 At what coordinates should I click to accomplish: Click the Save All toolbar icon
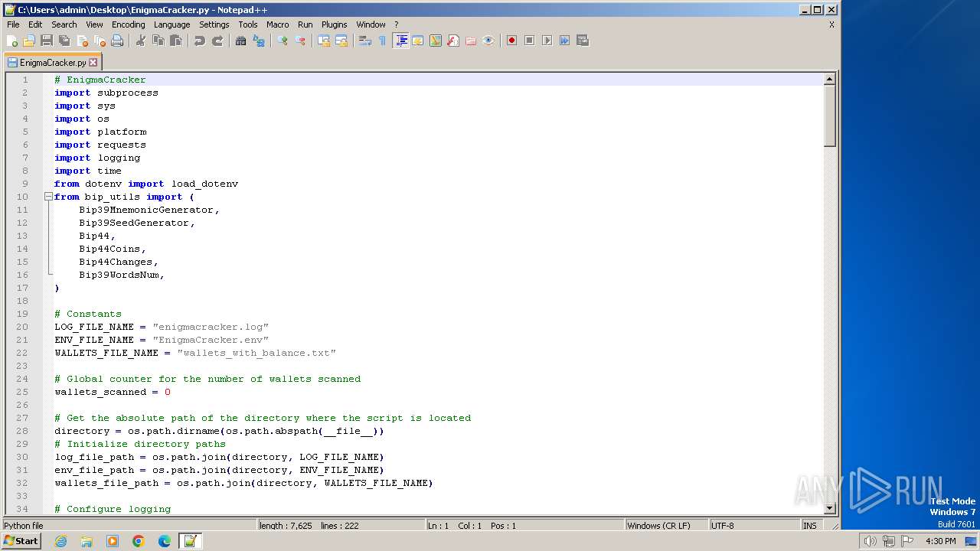(64, 41)
